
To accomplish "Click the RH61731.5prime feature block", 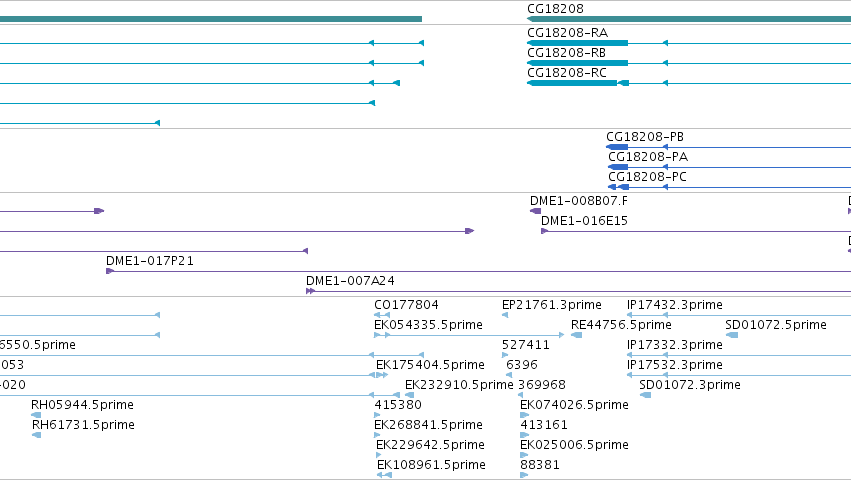I will tap(36, 435).
